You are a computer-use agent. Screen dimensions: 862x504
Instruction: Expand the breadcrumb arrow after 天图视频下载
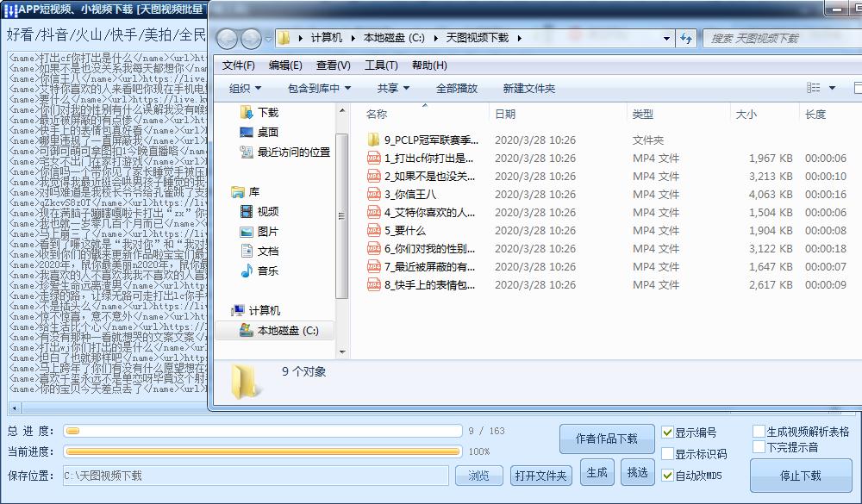point(519,38)
